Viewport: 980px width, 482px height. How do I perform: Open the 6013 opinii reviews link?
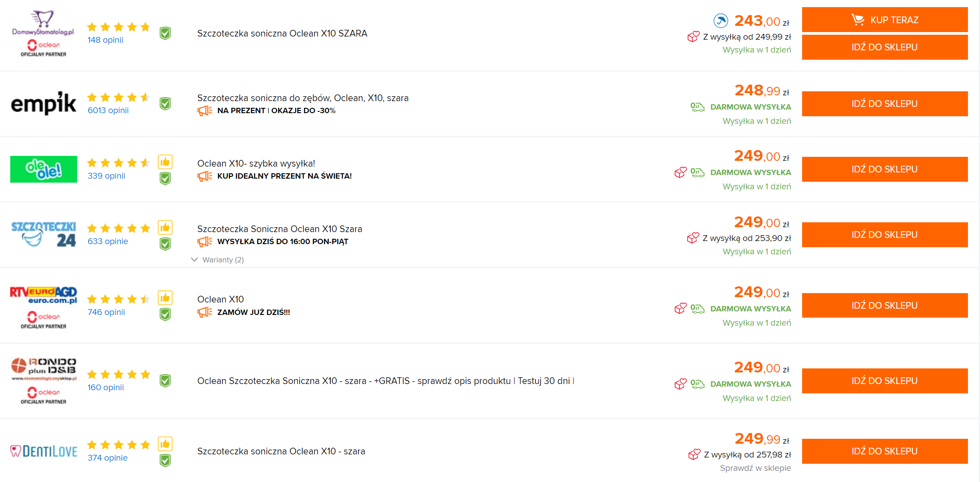pyautogui.click(x=108, y=110)
